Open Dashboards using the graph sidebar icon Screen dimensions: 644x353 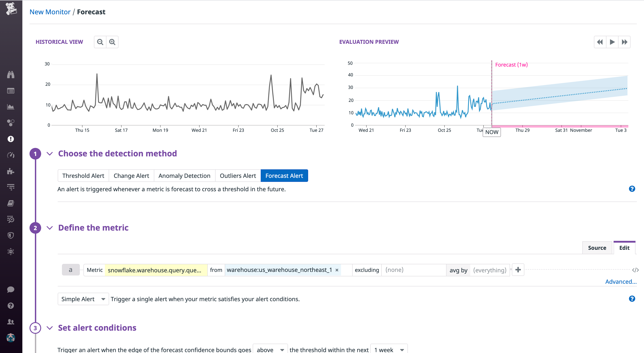pos(11,107)
